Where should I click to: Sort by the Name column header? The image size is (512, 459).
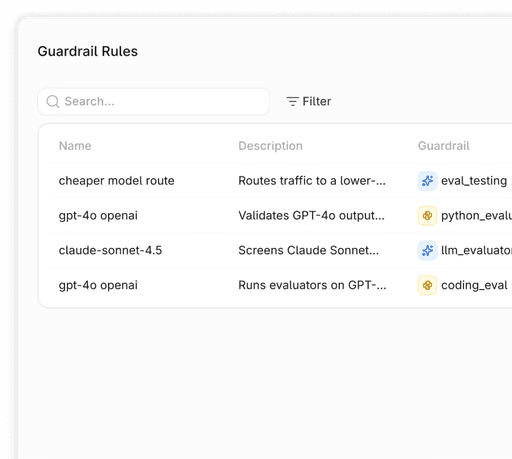point(75,146)
